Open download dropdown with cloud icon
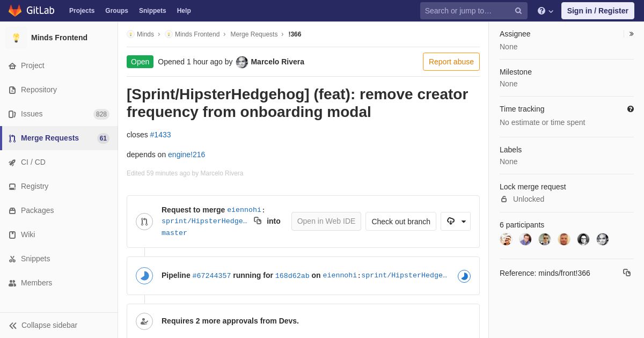 click(x=456, y=221)
